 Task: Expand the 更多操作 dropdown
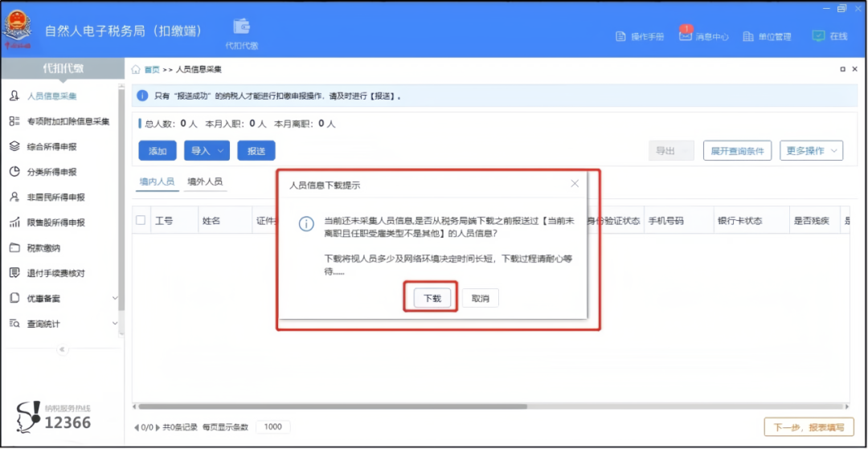[811, 151]
